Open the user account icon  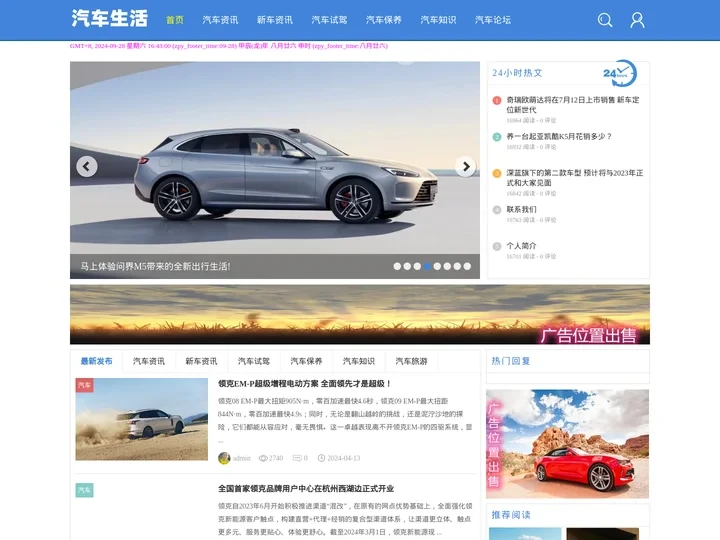(637, 20)
